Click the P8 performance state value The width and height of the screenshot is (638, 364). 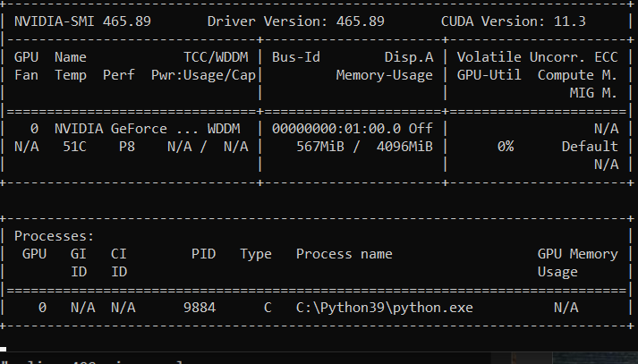click(x=126, y=146)
